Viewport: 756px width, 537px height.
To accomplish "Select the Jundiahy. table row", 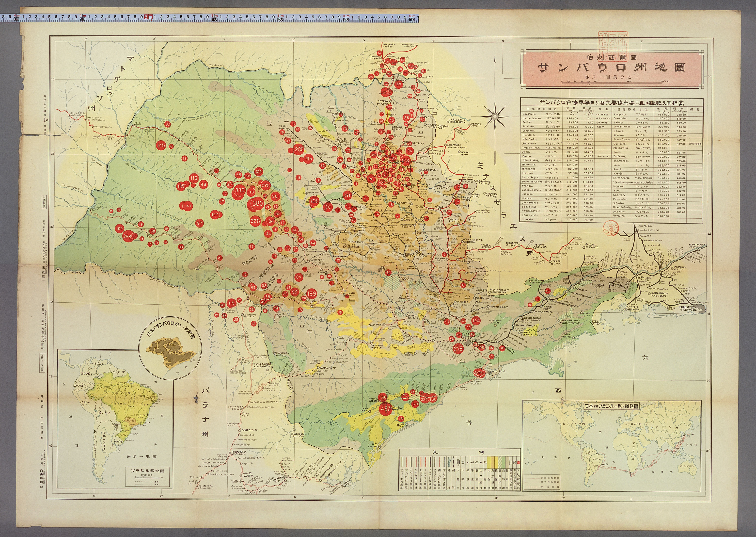I will coord(566,127).
